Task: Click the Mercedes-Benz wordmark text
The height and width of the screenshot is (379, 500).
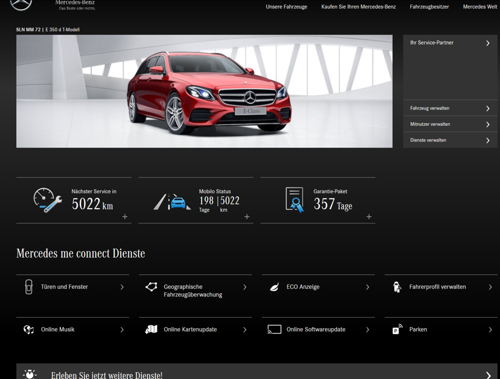Action: coord(75,2)
